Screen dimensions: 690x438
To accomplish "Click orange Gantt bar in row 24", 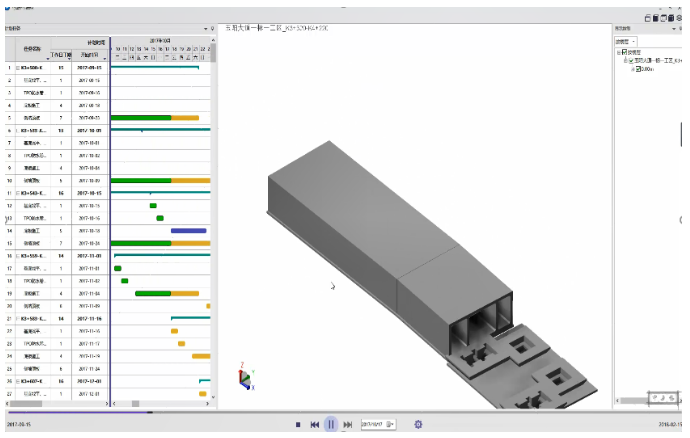I will (201, 356).
